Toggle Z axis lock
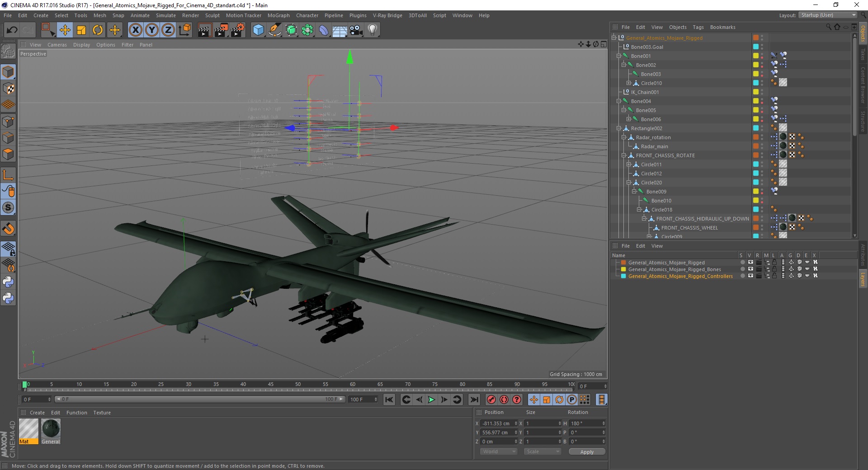The width and height of the screenshot is (868, 470). (168, 30)
